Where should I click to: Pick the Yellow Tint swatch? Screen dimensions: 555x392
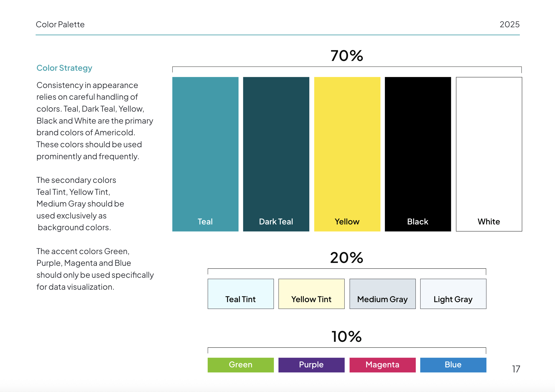(x=311, y=294)
